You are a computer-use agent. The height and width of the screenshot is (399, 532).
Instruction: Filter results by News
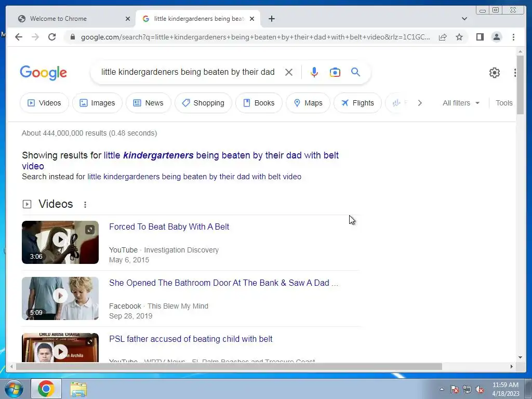coord(148,103)
